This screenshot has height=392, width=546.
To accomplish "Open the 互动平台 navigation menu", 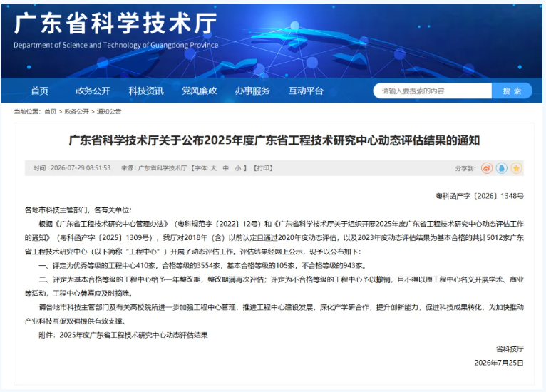I will coord(306,91).
